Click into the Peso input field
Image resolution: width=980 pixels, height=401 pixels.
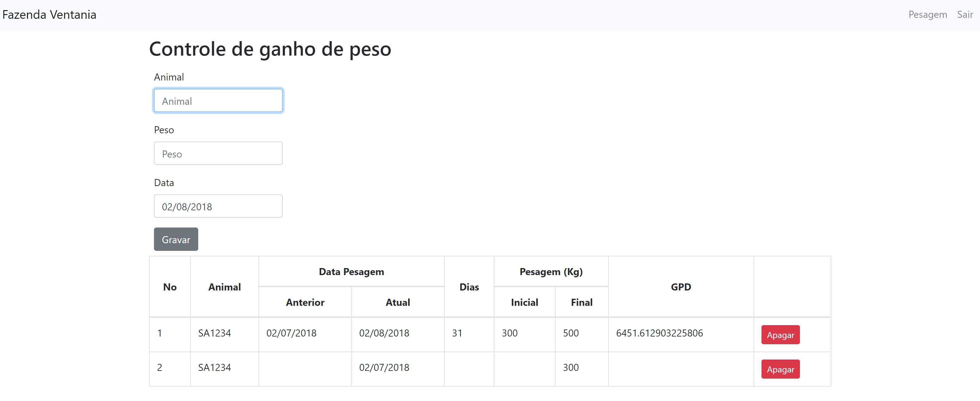tap(218, 154)
